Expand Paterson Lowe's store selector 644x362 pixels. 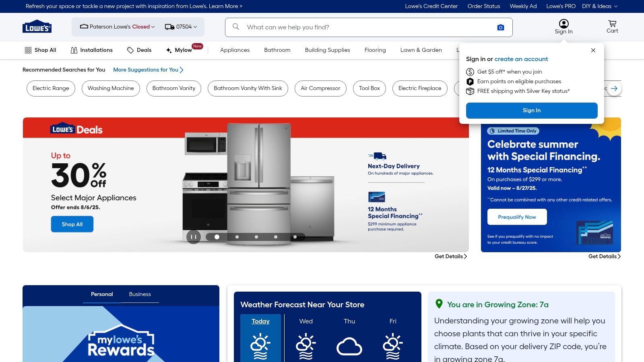coord(117,27)
